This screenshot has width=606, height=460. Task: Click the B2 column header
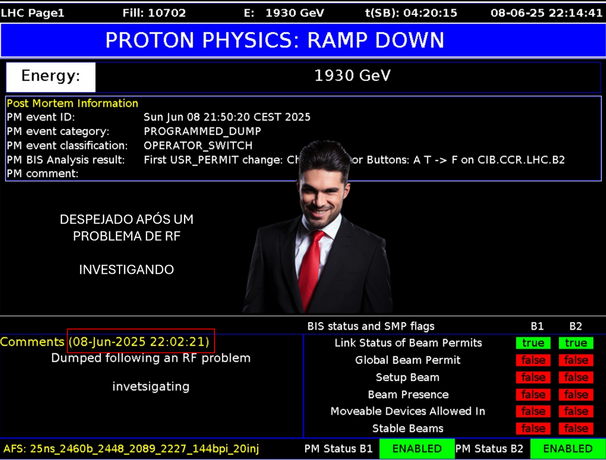(575, 326)
